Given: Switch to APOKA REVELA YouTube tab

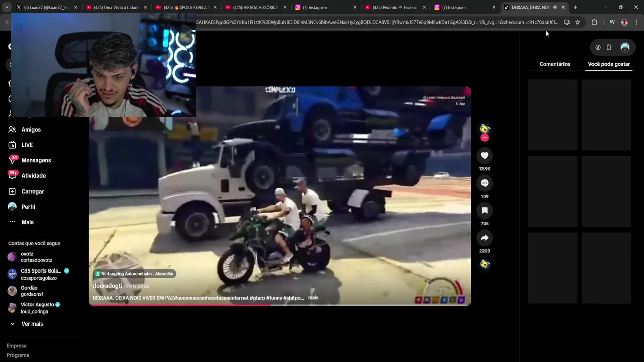Looking at the screenshot, I should click(x=186, y=7).
